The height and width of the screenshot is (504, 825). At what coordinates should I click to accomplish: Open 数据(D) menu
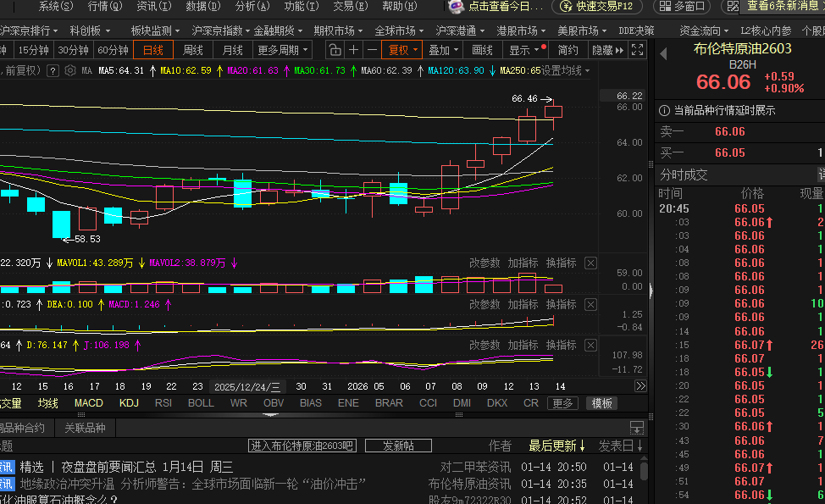point(203,6)
